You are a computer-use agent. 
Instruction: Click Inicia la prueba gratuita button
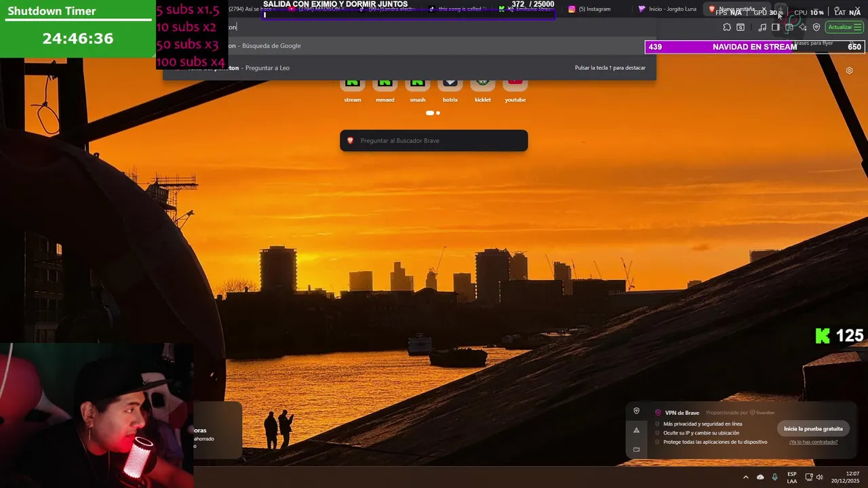point(813,428)
